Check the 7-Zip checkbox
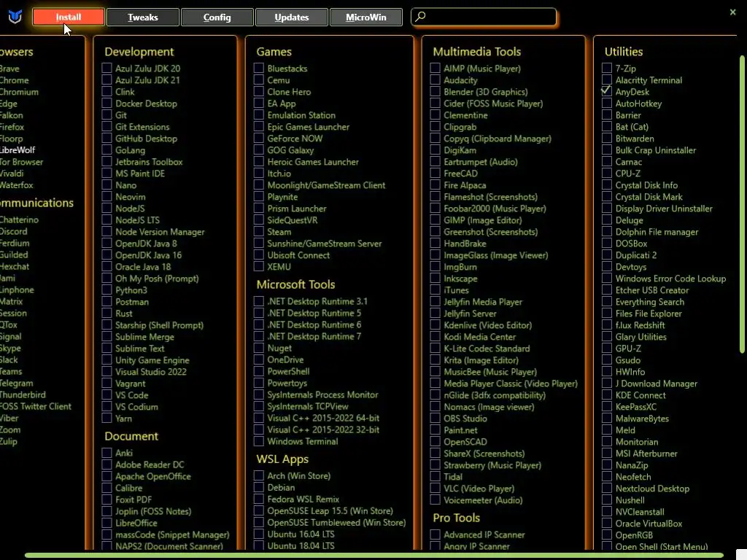Image resolution: width=747 pixels, height=560 pixels. [x=606, y=68]
